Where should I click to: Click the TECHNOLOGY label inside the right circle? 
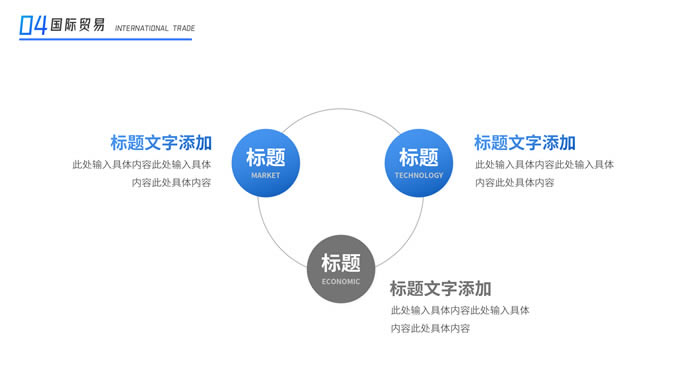[419, 176]
